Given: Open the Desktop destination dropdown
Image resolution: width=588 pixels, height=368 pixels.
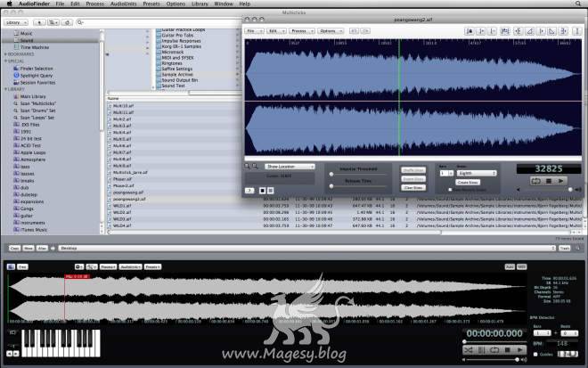Looking at the screenshot, I should pos(306,248).
